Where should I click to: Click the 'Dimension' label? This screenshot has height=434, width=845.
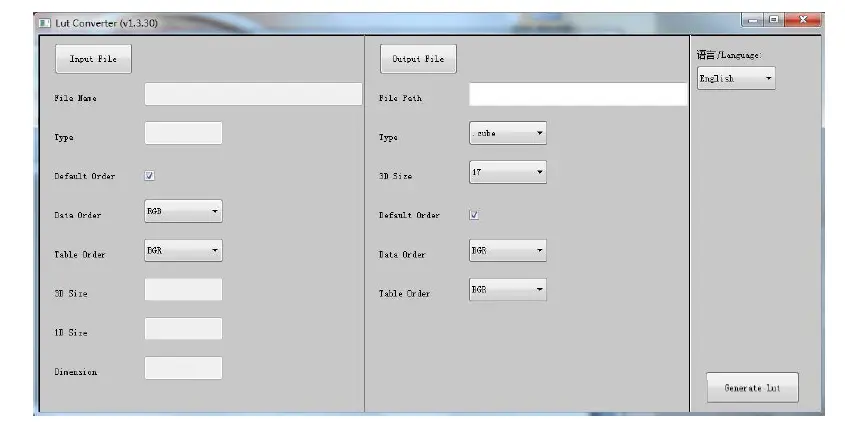pos(76,372)
